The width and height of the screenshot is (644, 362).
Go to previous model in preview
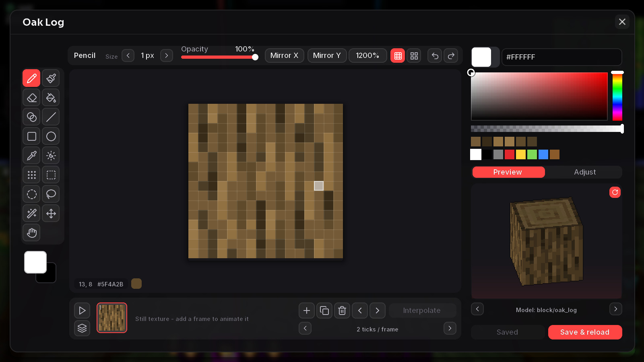pyautogui.click(x=477, y=309)
